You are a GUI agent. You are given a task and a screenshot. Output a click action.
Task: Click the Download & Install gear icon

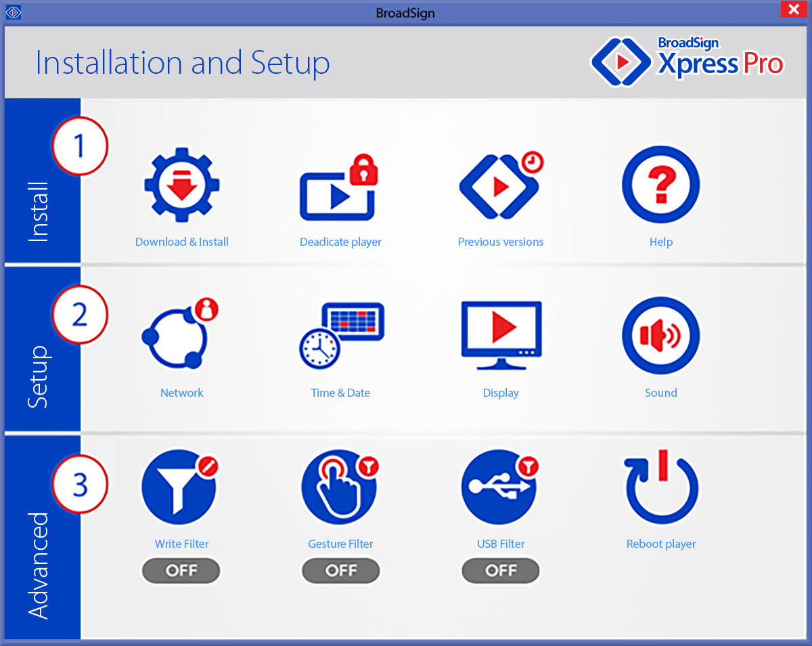[x=181, y=185]
